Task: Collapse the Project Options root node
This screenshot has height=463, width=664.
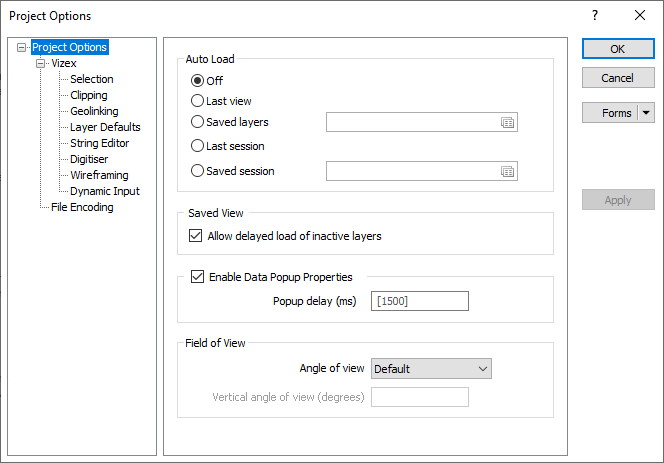Action: (22, 47)
